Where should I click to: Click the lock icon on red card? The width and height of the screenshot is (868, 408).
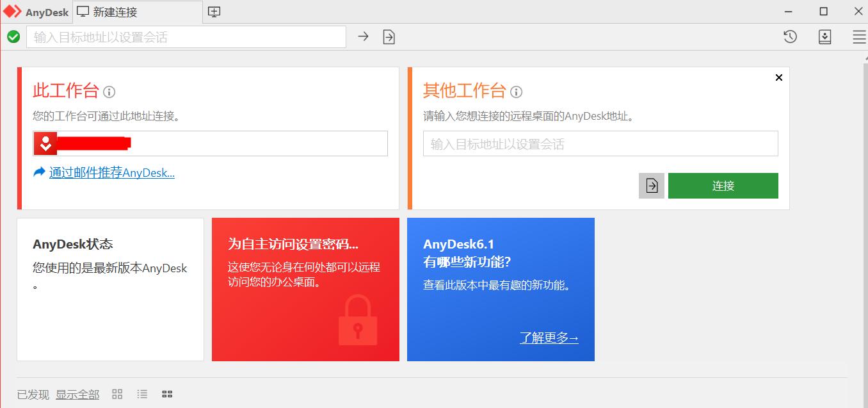click(358, 320)
